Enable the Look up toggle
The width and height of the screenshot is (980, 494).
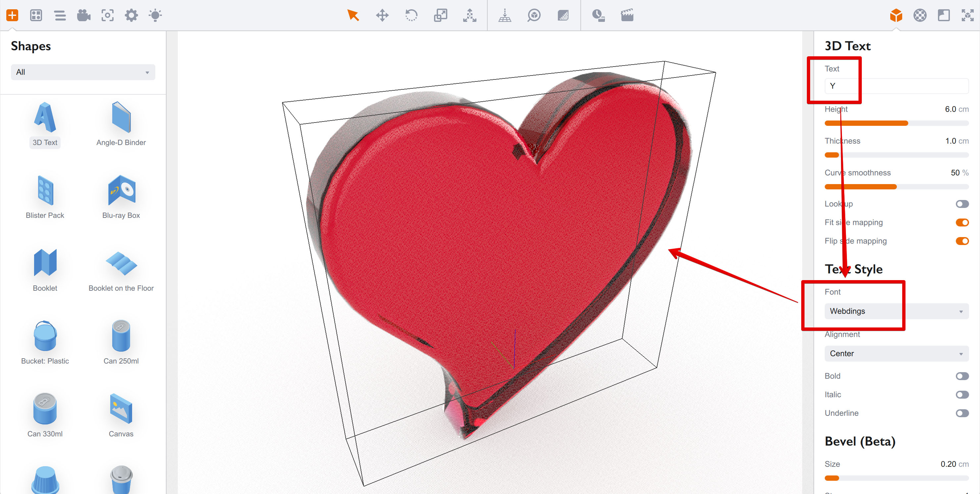click(962, 204)
